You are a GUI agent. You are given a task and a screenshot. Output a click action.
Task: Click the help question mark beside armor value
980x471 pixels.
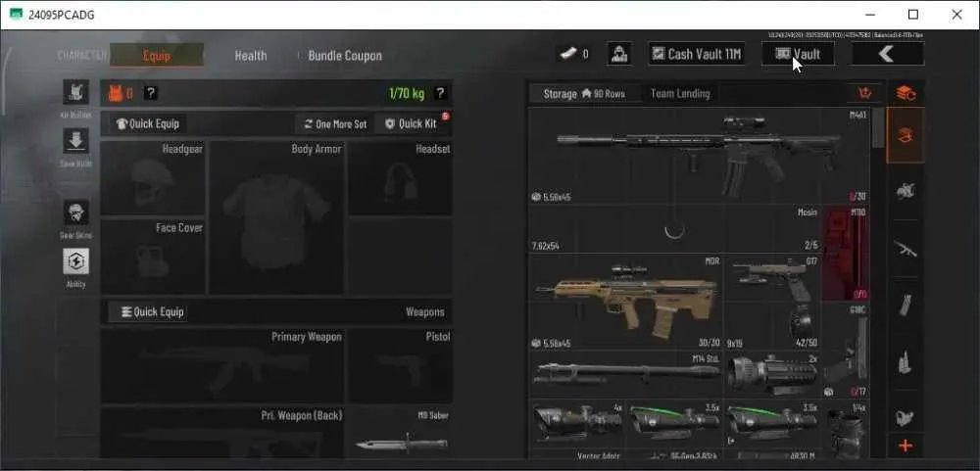click(151, 94)
